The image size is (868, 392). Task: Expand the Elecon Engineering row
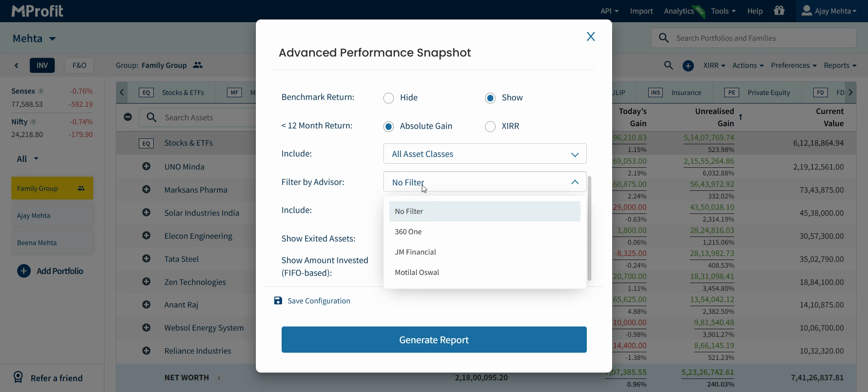pyautogui.click(x=146, y=236)
